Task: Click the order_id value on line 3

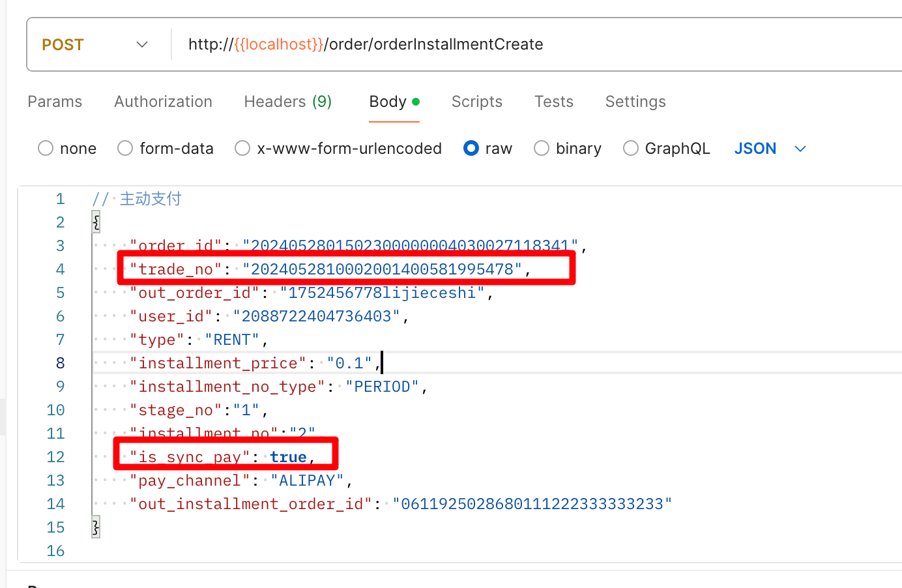Action: click(x=410, y=246)
